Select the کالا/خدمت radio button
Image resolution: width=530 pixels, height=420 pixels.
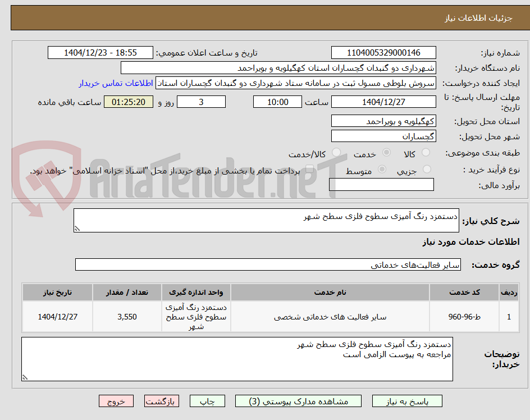(336, 153)
